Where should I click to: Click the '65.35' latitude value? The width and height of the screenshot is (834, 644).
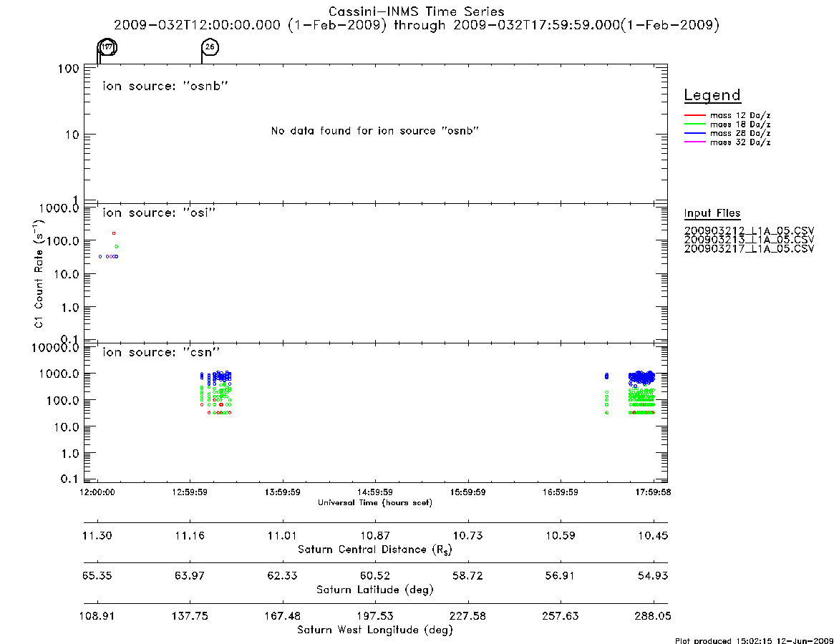tap(97, 576)
